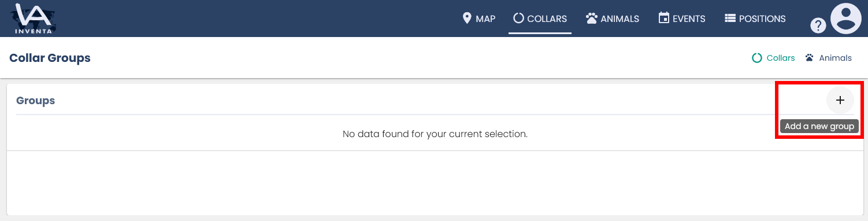Viewport: 868px width, 221px height.
Task: Switch to Animals groups link text
Action: point(836,58)
